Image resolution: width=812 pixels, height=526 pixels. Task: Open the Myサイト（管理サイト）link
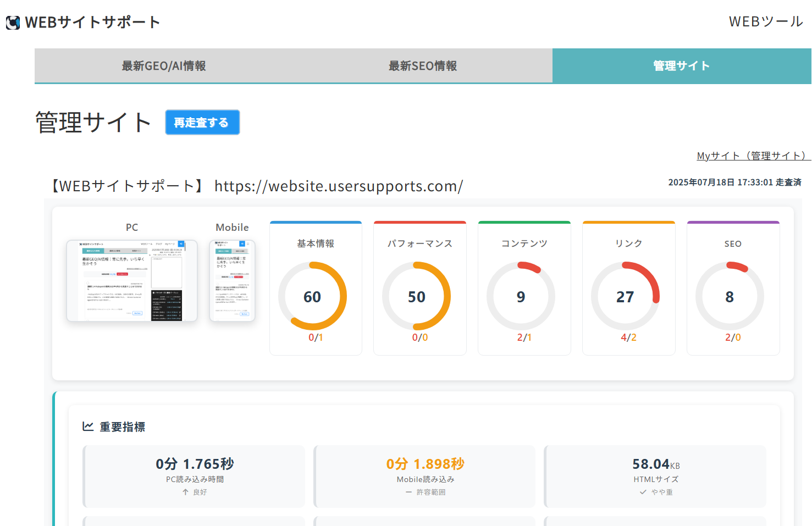(x=751, y=156)
